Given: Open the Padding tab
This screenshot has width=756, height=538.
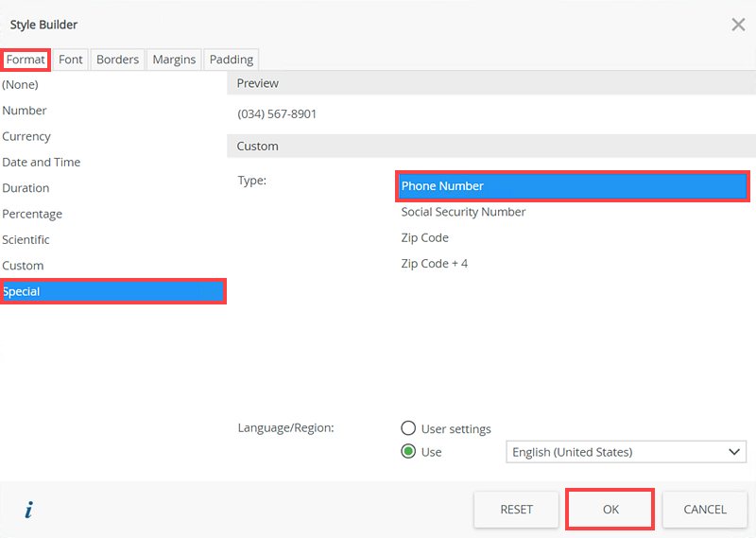Looking at the screenshot, I should pyautogui.click(x=232, y=60).
